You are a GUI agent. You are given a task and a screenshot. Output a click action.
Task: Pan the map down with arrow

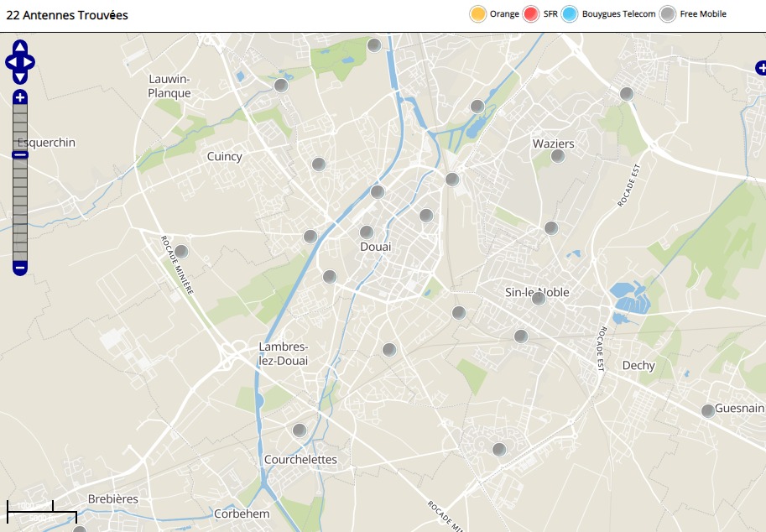20,76
